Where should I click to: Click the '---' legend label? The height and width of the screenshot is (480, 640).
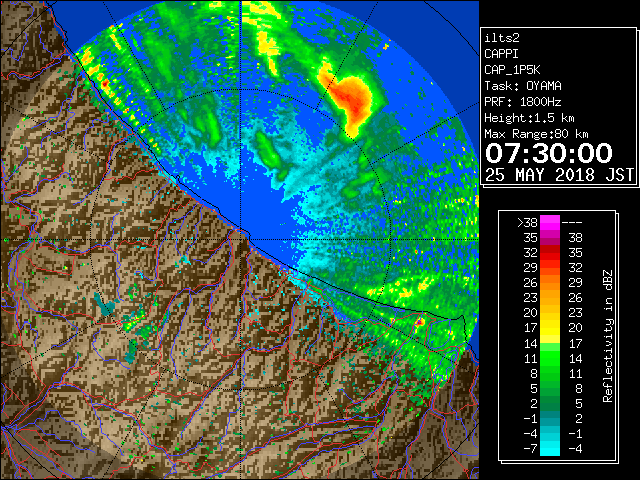[572, 222]
